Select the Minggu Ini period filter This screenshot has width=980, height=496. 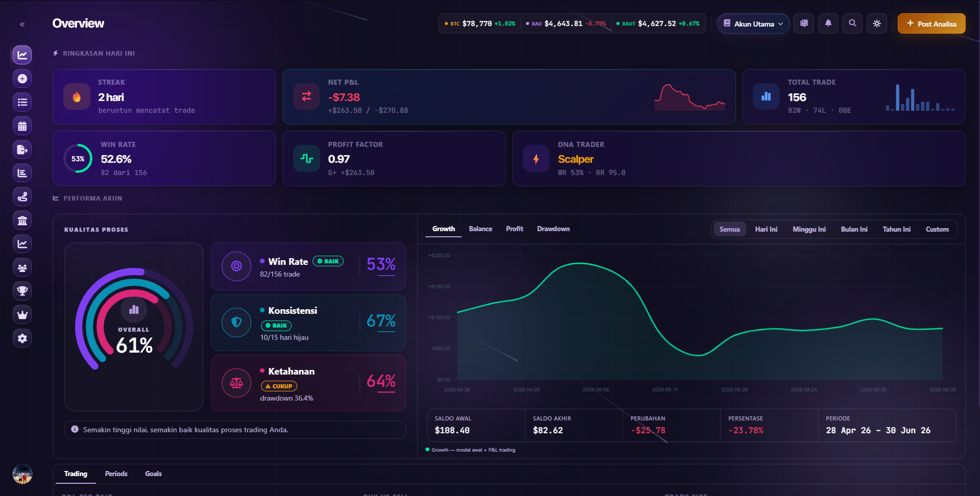[809, 229]
